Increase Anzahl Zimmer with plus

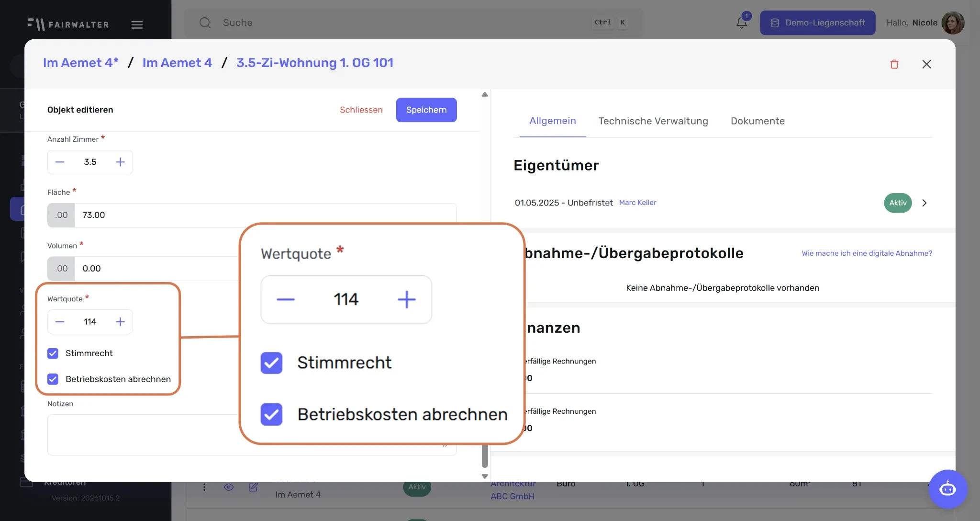coord(120,162)
